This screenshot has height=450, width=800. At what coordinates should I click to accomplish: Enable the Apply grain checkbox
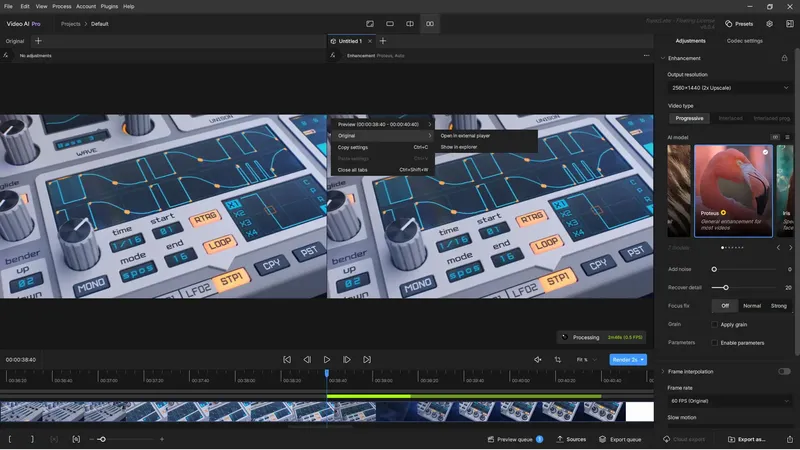(x=714, y=324)
